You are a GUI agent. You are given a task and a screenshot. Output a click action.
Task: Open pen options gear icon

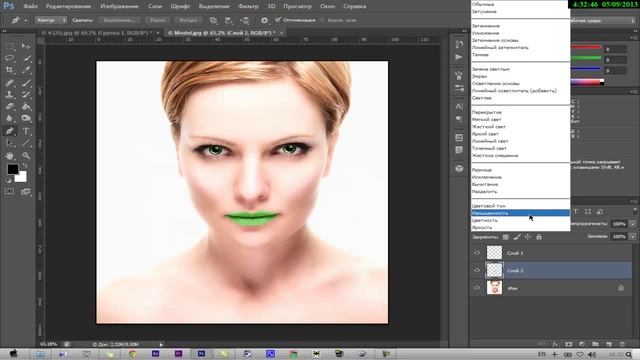click(x=264, y=20)
